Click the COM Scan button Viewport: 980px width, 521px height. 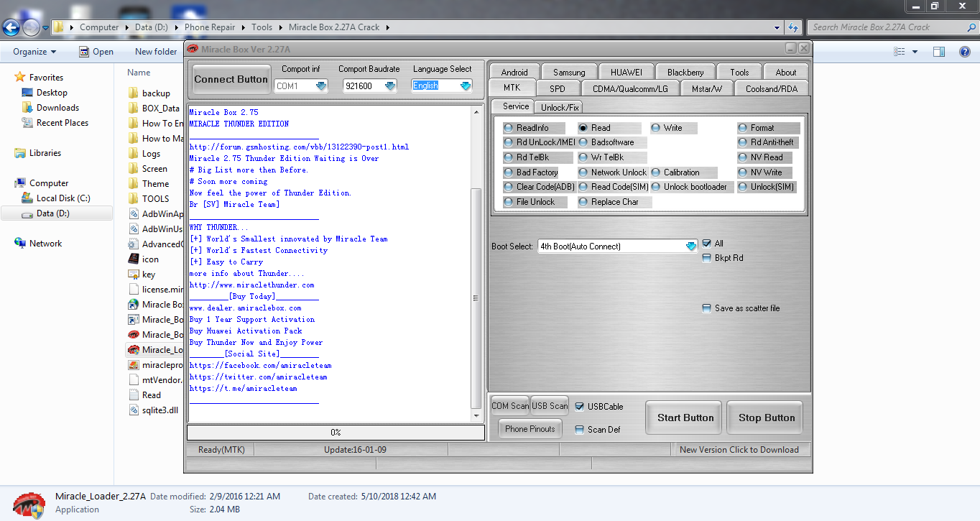[x=510, y=406]
